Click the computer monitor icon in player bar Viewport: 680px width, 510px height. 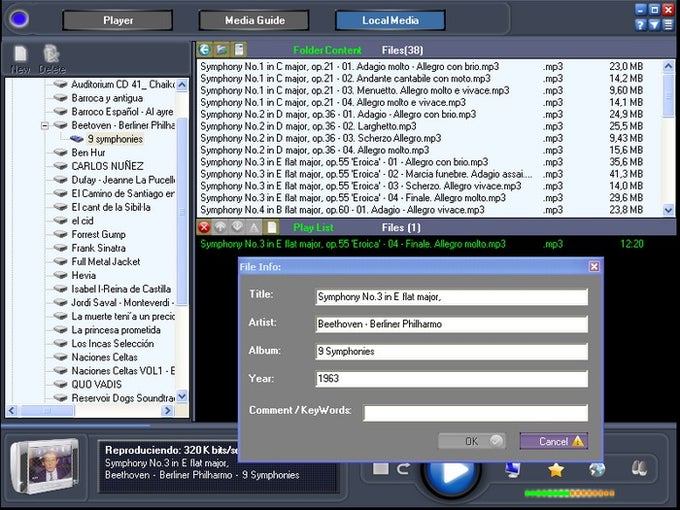(513, 470)
